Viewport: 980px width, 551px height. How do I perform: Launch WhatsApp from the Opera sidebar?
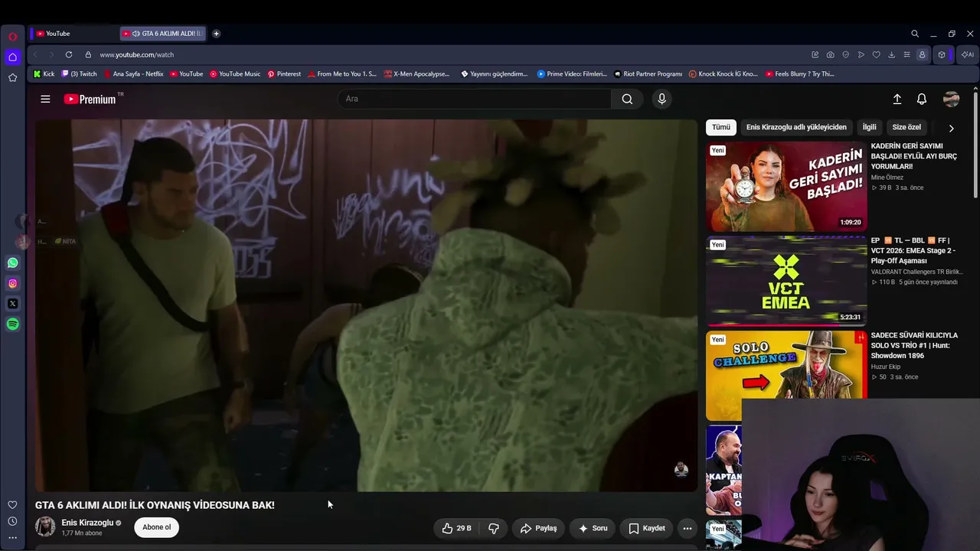pyautogui.click(x=12, y=262)
